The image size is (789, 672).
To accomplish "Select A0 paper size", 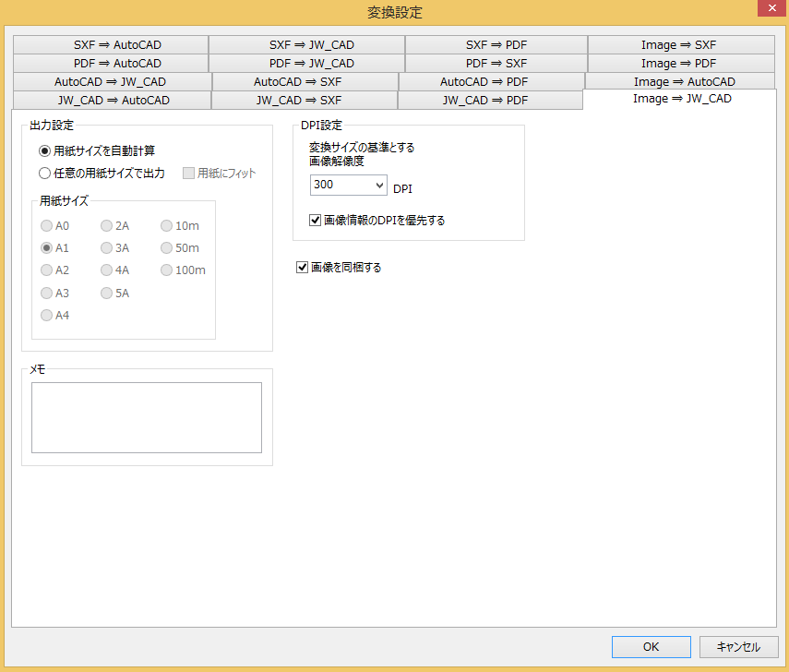I will pos(54,225).
